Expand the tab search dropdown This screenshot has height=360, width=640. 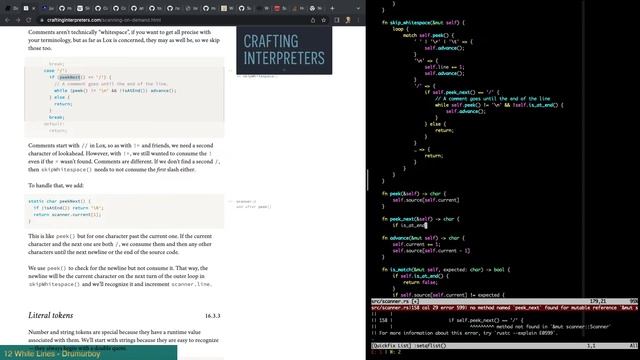tap(358, 8)
